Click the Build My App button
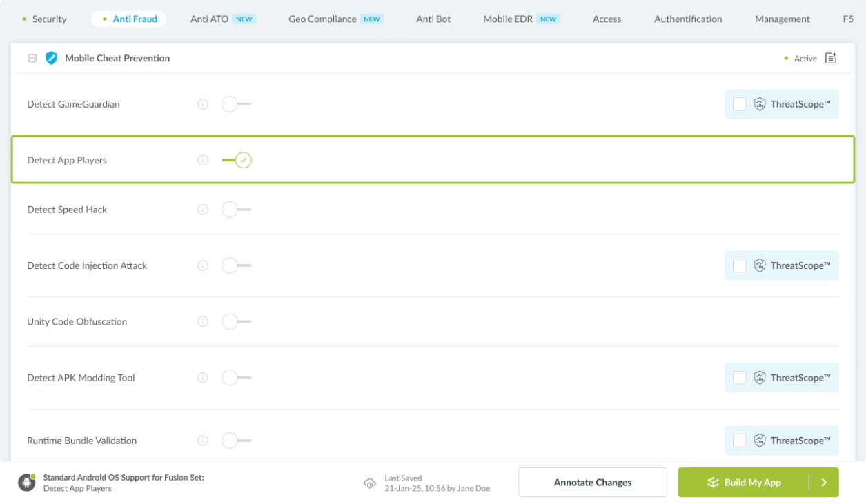Screen dimensions: 866x504 (x=744, y=483)
